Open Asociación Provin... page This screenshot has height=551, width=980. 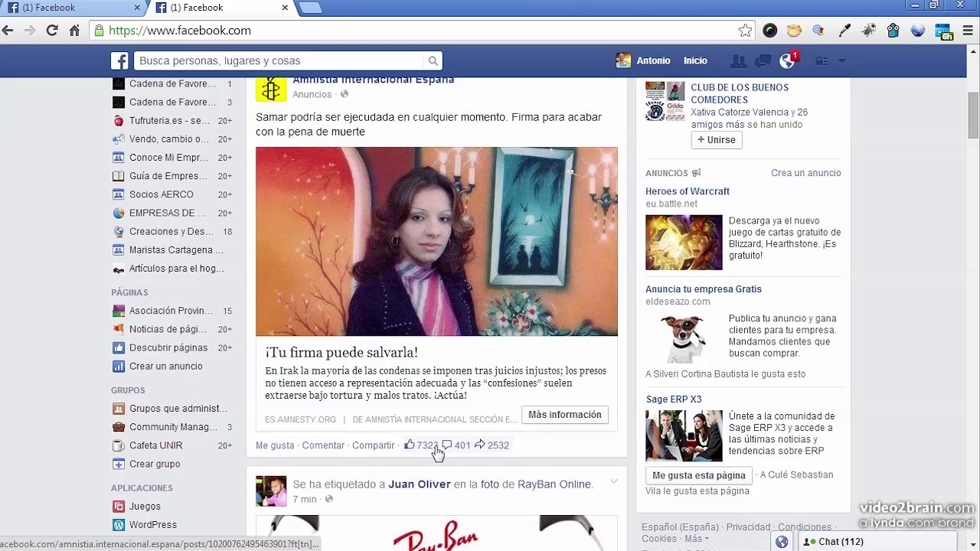[x=171, y=311]
